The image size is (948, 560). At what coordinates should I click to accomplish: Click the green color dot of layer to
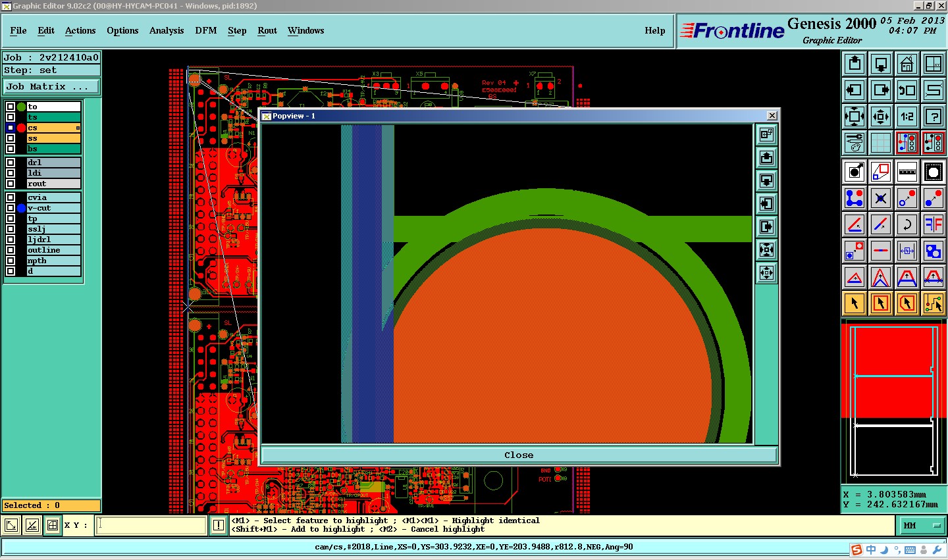21,107
